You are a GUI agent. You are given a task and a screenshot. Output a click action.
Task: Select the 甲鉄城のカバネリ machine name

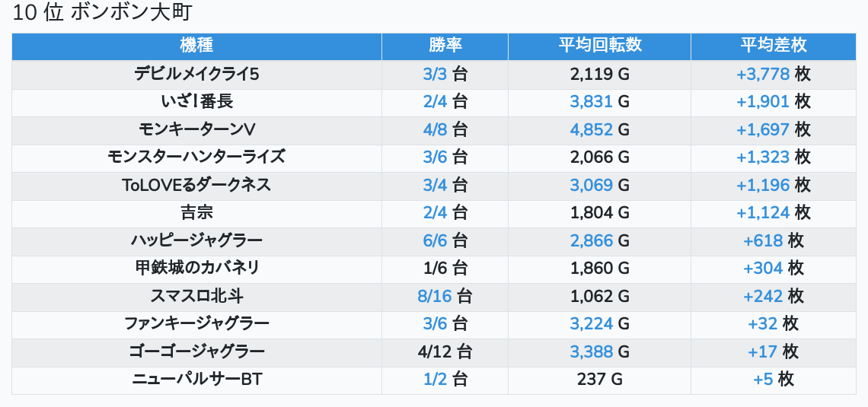[196, 269]
